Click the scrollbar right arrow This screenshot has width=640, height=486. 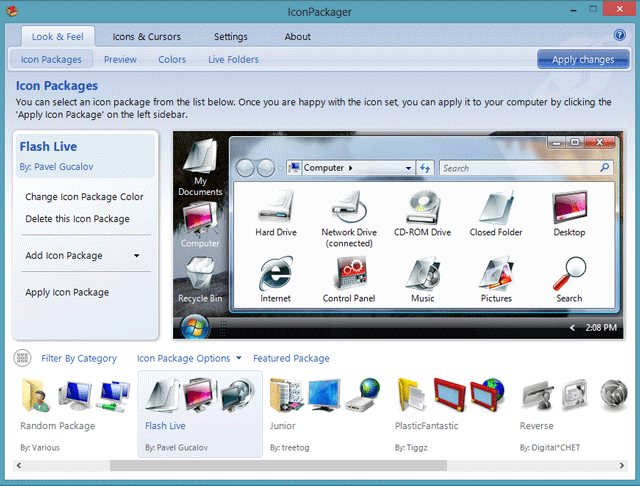click(x=621, y=465)
